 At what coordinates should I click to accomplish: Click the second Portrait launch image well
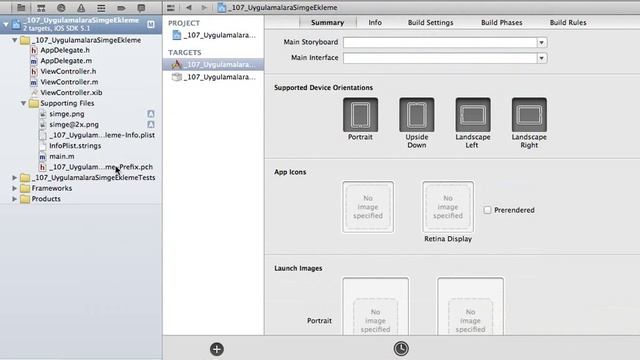point(470,306)
